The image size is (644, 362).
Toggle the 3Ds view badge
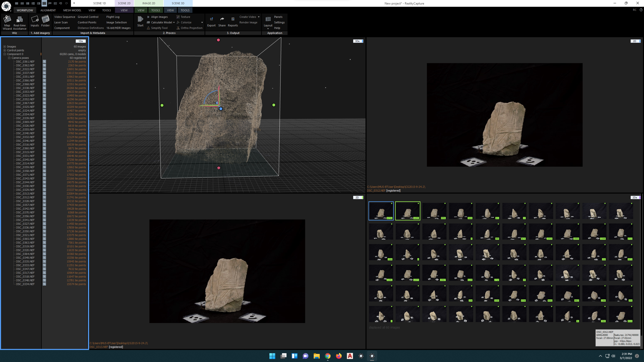(358, 41)
